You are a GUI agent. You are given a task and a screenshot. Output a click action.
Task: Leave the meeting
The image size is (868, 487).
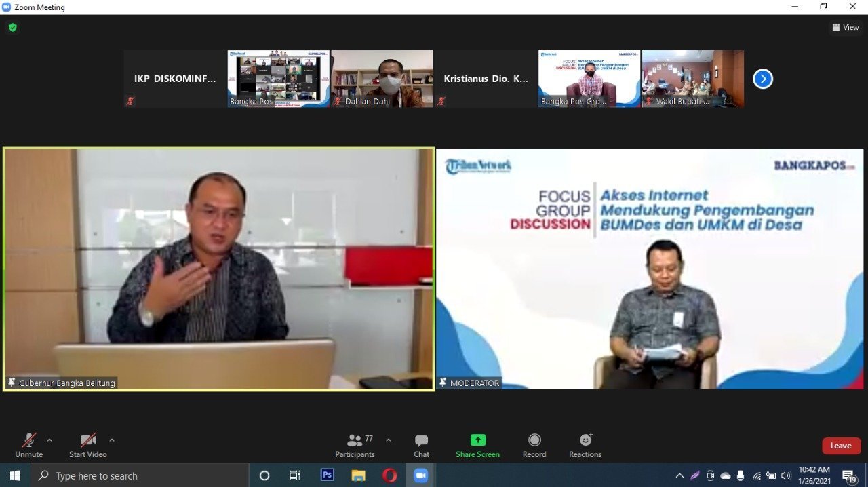[x=841, y=446]
